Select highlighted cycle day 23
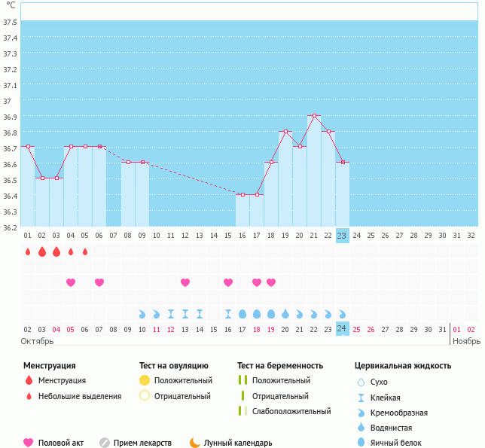Image resolution: width=485 pixels, height=448 pixels. (x=342, y=235)
